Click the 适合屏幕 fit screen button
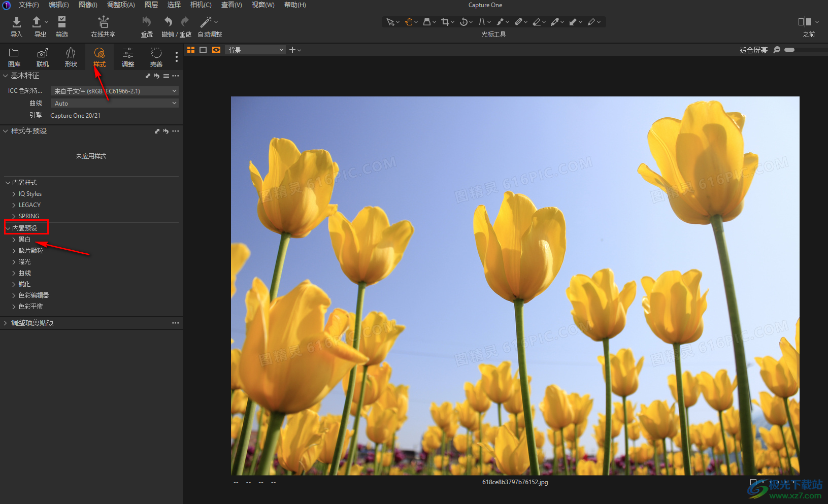The image size is (828, 504). pyautogui.click(x=753, y=50)
